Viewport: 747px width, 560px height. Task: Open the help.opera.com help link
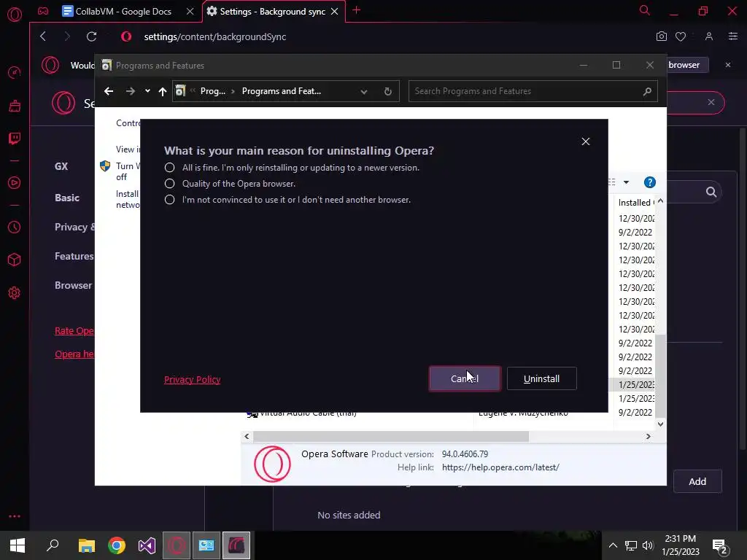[x=500, y=467]
